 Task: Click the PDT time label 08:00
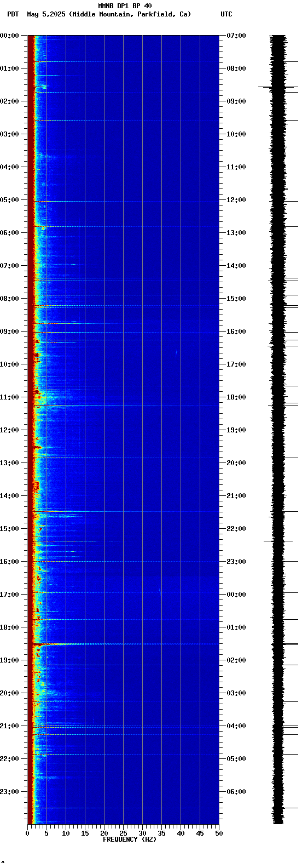point(9,299)
